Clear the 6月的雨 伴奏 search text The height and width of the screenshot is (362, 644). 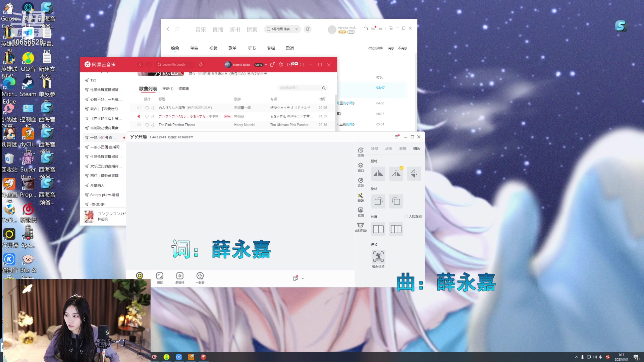click(x=297, y=29)
